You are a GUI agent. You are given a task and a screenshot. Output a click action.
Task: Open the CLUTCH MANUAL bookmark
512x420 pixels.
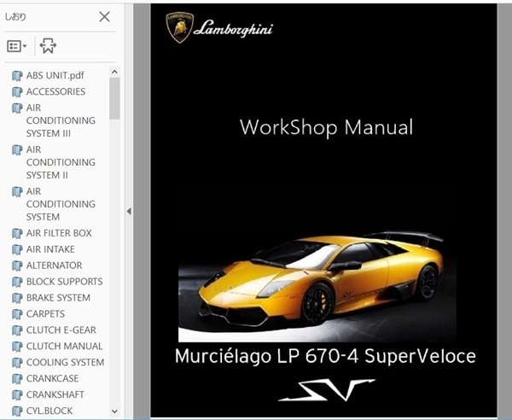(x=64, y=346)
